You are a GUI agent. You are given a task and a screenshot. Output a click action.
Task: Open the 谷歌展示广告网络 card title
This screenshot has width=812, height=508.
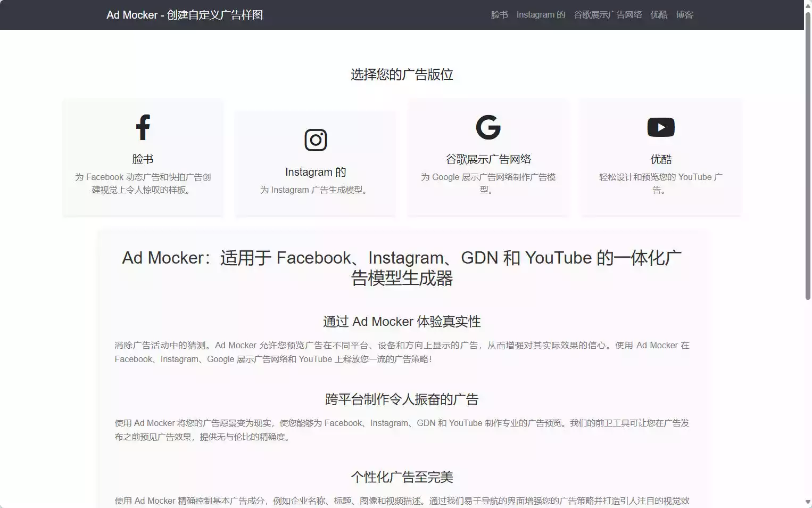click(488, 159)
